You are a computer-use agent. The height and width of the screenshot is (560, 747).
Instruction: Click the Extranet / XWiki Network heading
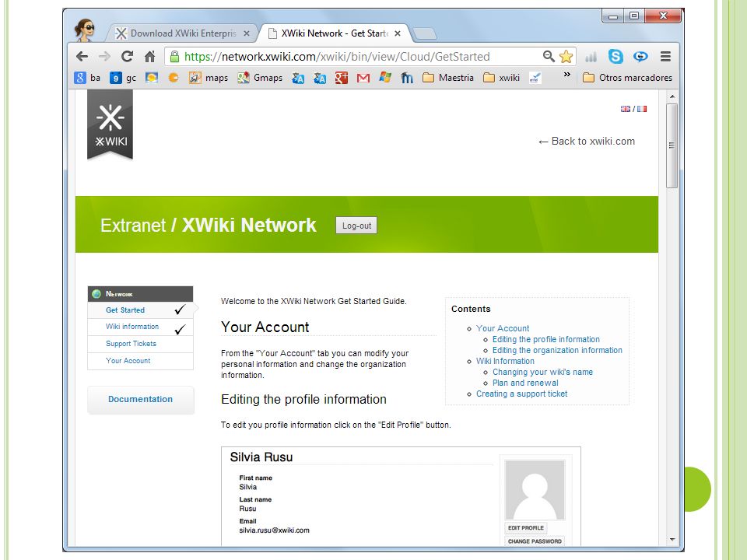[209, 226]
